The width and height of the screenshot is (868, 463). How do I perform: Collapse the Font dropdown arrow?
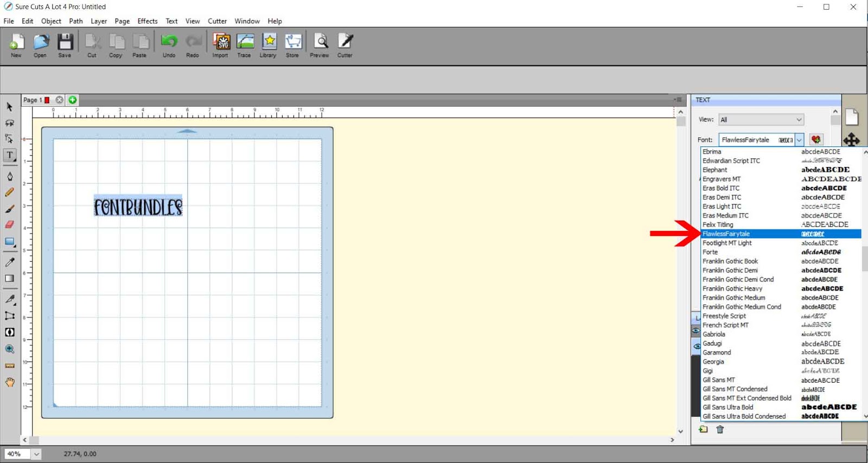click(x=799, y=140)
